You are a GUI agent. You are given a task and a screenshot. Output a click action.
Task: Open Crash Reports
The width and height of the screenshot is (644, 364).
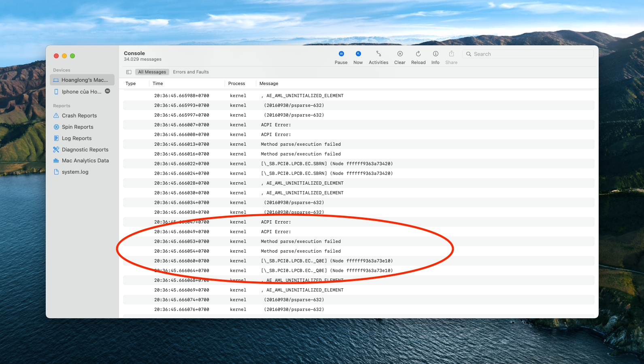click(79, 116)
